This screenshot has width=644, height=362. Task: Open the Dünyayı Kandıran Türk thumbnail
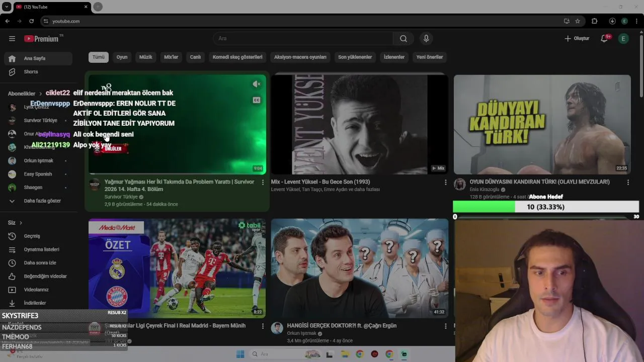pos(542,125)
